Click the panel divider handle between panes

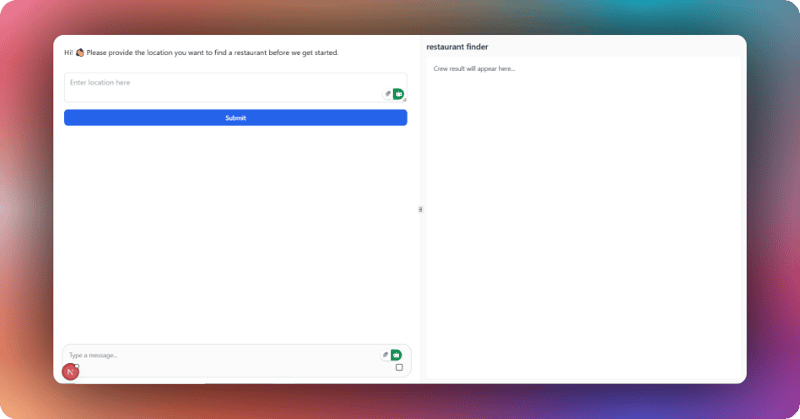point(420,209)
